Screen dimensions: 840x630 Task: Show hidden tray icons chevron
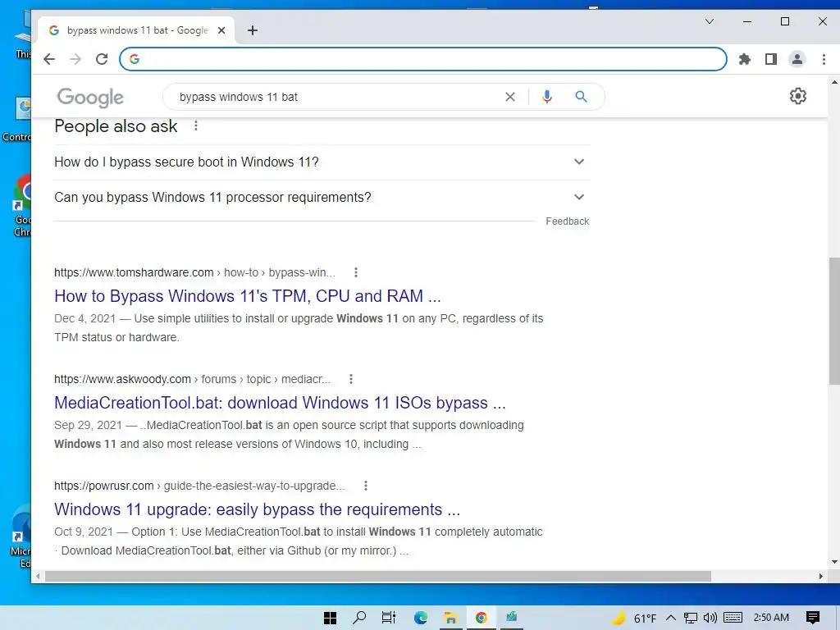pos(671,618)
